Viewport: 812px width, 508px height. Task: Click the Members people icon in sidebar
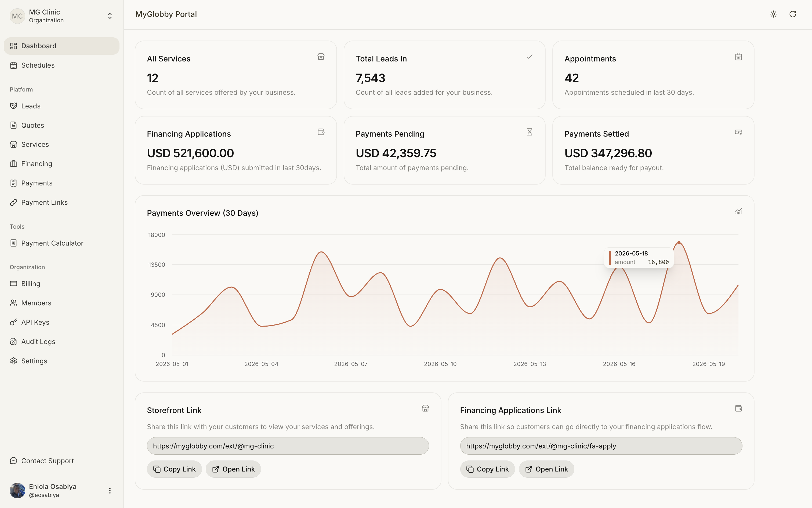(x=13, y=303)
